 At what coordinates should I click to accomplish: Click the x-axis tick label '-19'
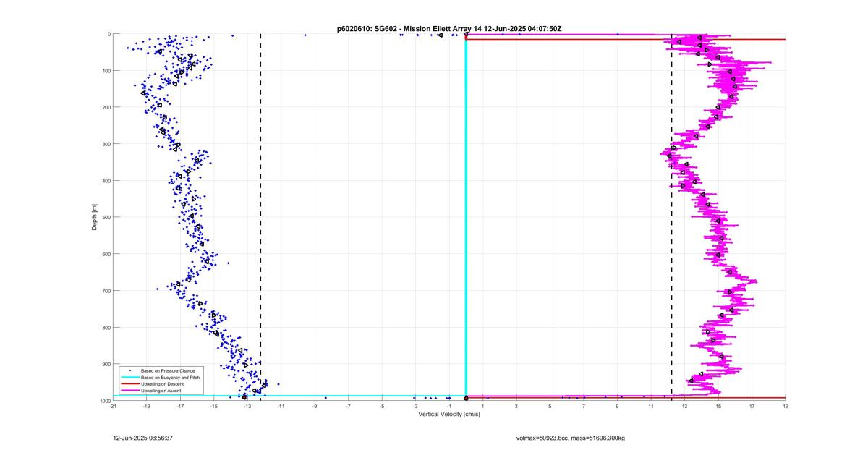click(146, 406)
